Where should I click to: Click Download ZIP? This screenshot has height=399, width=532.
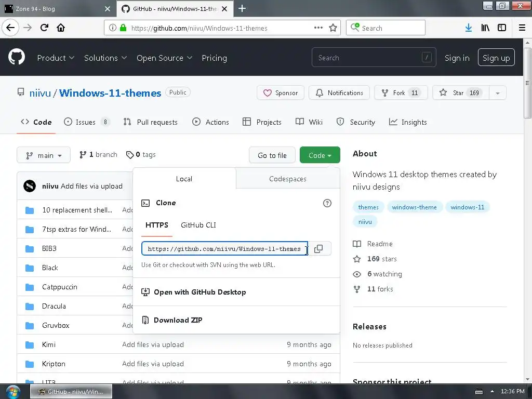point(178,320)
